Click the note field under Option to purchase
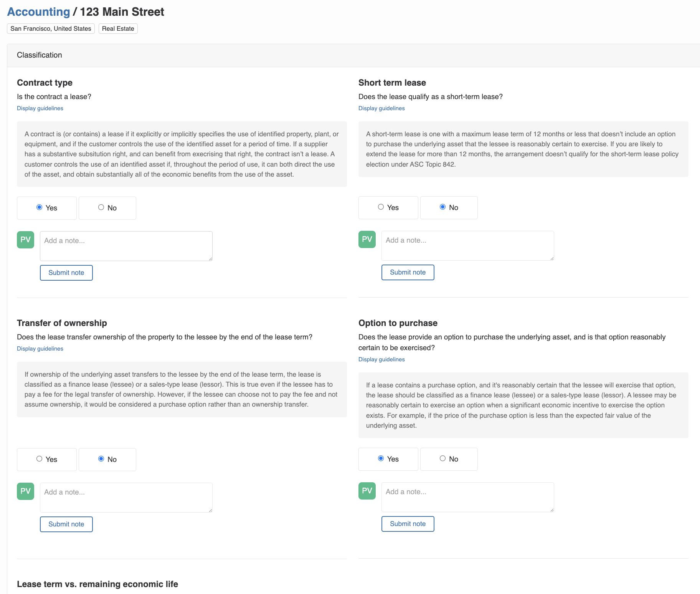The width and height of the screenshot is (700, 594). point(467,497)
